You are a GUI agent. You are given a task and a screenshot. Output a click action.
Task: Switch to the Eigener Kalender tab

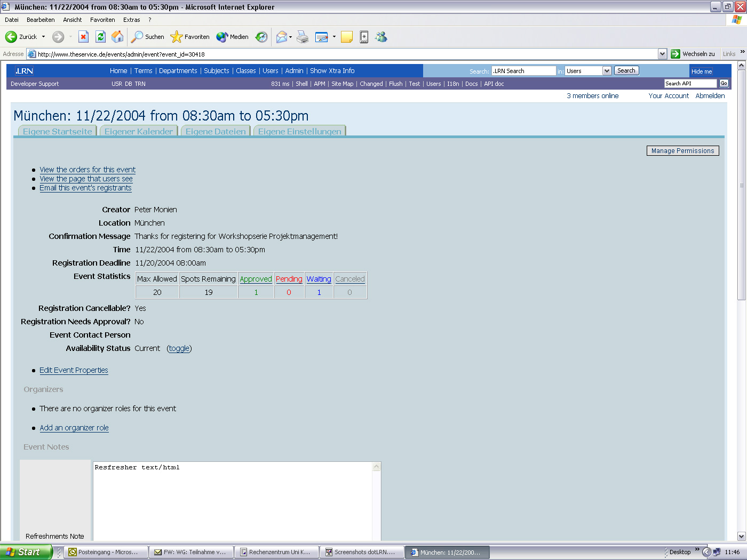[x=138, y=131]
